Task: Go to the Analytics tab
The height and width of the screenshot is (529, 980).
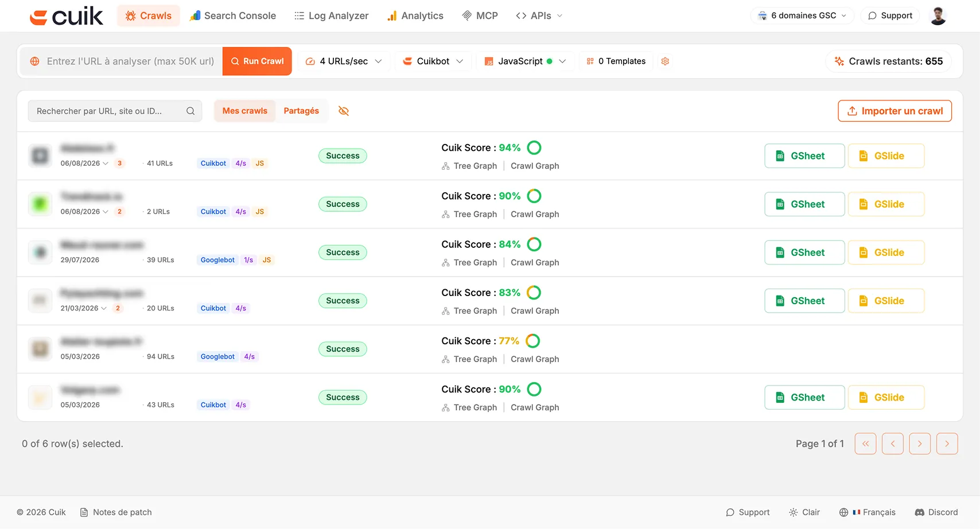Action: coord(415,15)
